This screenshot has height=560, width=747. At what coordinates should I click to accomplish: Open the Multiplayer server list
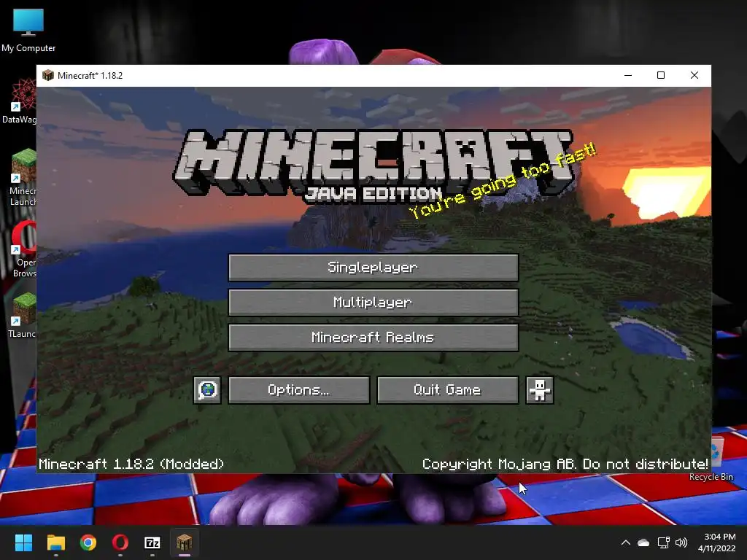point(373,303)
